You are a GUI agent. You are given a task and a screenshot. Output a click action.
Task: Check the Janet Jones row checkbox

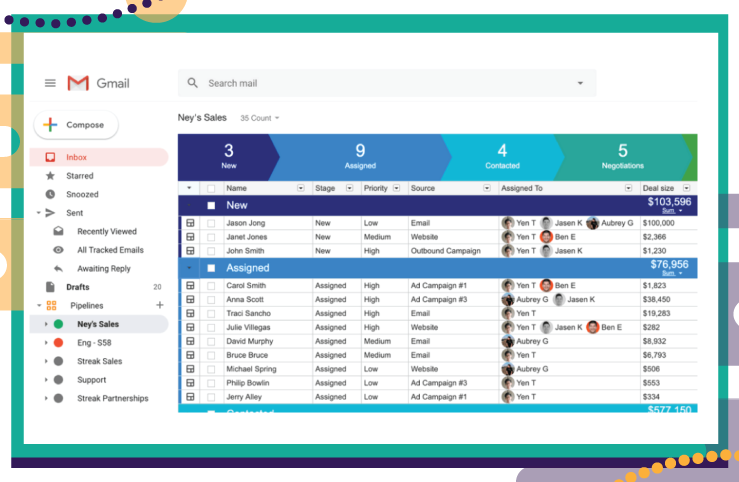[211, 237]
